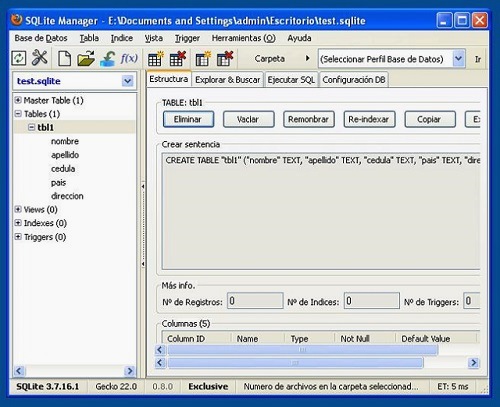Click the drop table icon

[177, 59]
